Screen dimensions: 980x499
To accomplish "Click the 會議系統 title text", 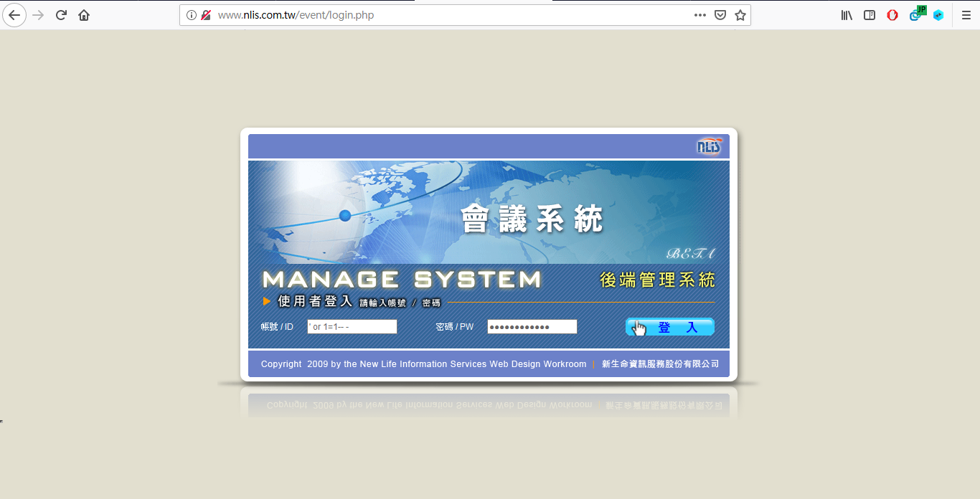I will (x=532, y=219).
